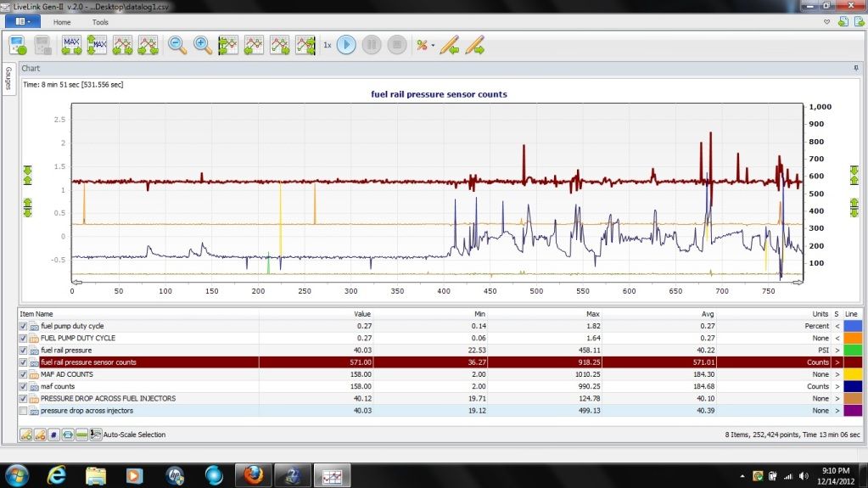
Task: Enable the 'pressure drop across injectors' checkbox
Action: 23,411
